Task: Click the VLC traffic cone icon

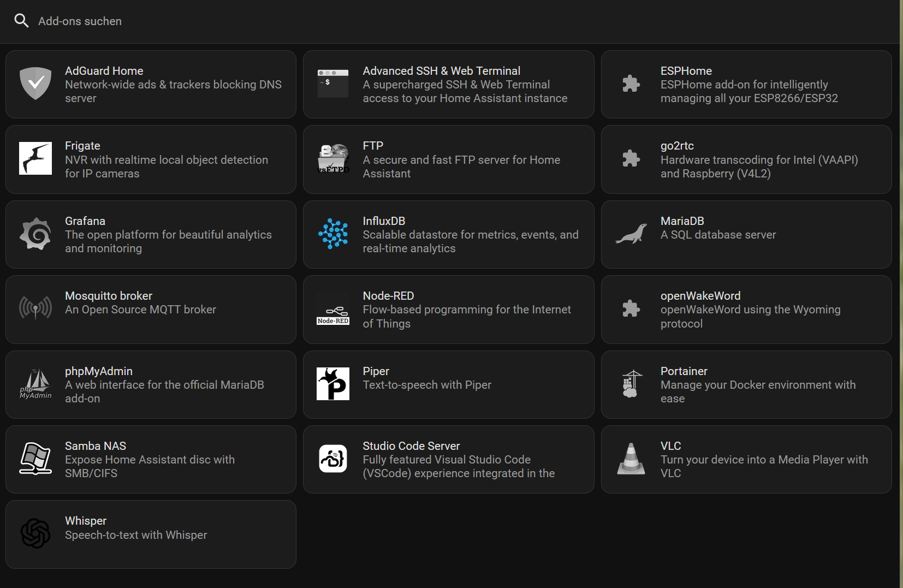Action: 631,459
